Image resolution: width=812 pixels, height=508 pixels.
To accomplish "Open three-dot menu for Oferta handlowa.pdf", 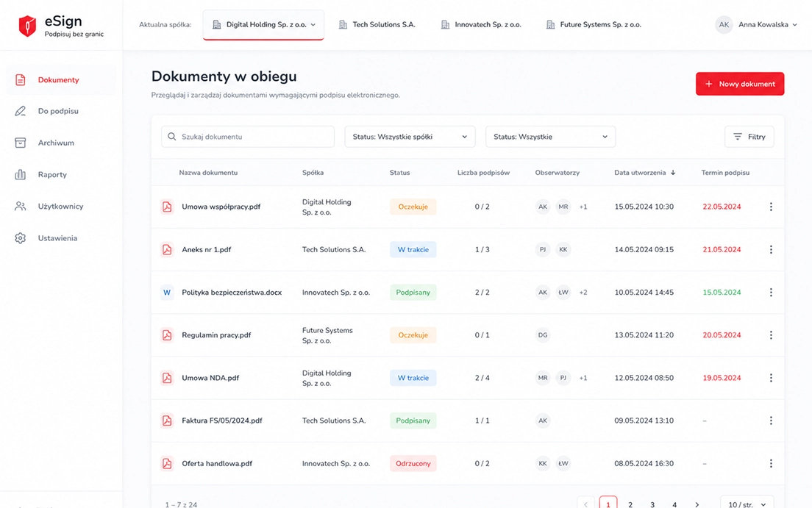I will pos(771,463).
